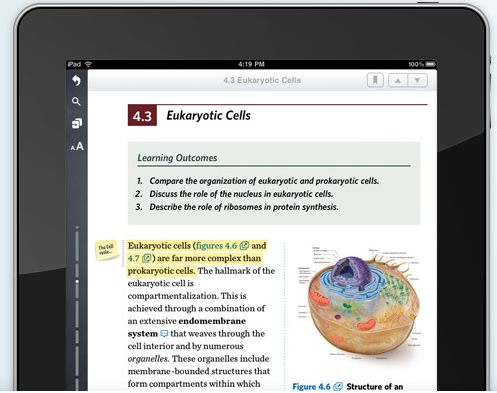
Task: Tap the 4.3 Eukaryotic Cells header title
Action: (262, 80)
